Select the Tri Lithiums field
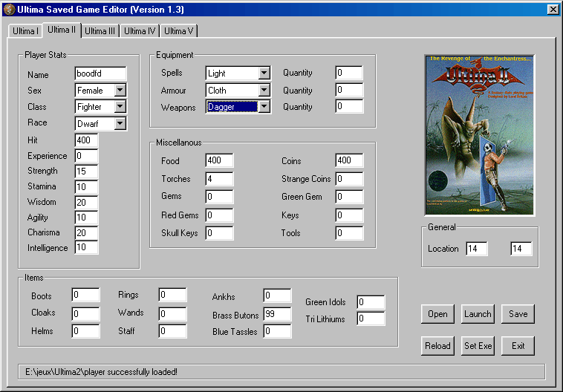The image size is (563, 392). tap(371, 318)
